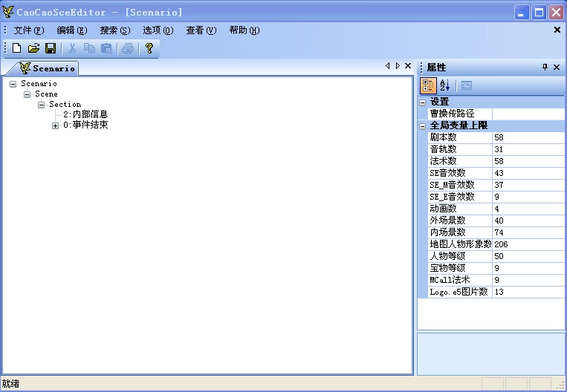Viewport: 567px width, 392px height.
Task: Close the CaoCaoSceEditor window
Action: [556, 13]
